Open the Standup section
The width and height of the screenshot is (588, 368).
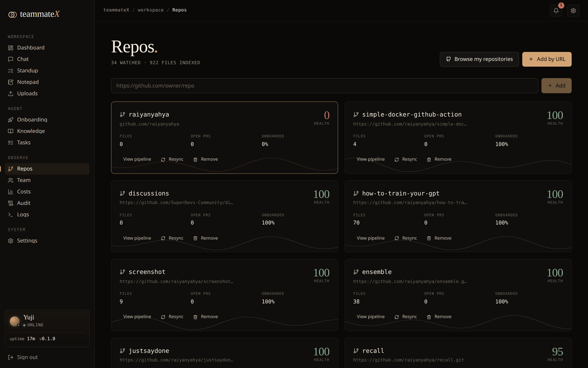click(47, 71)
